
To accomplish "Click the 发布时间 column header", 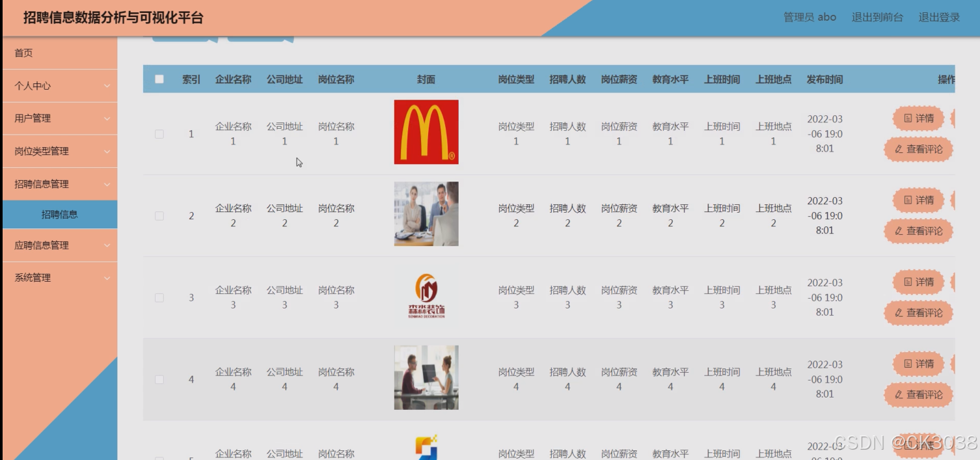I will click(824, 79).
